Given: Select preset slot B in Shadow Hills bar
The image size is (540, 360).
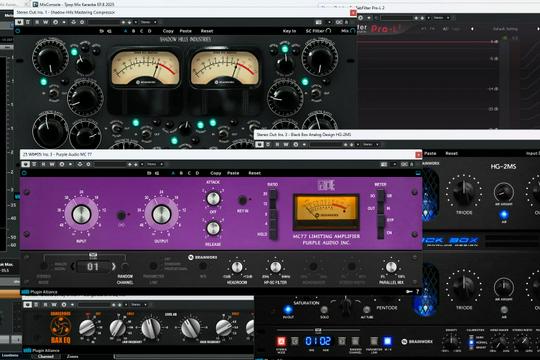Looking at the screenshot, I should click(134, 31).
